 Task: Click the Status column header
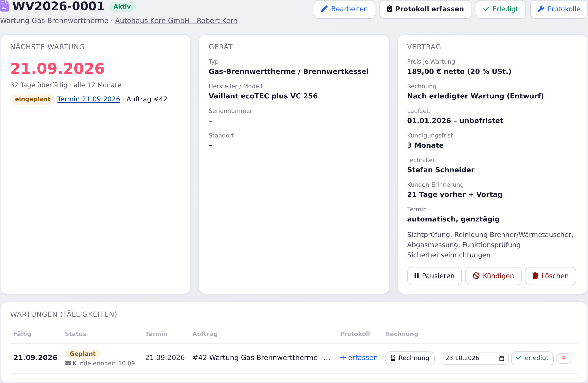coord(76,334)
